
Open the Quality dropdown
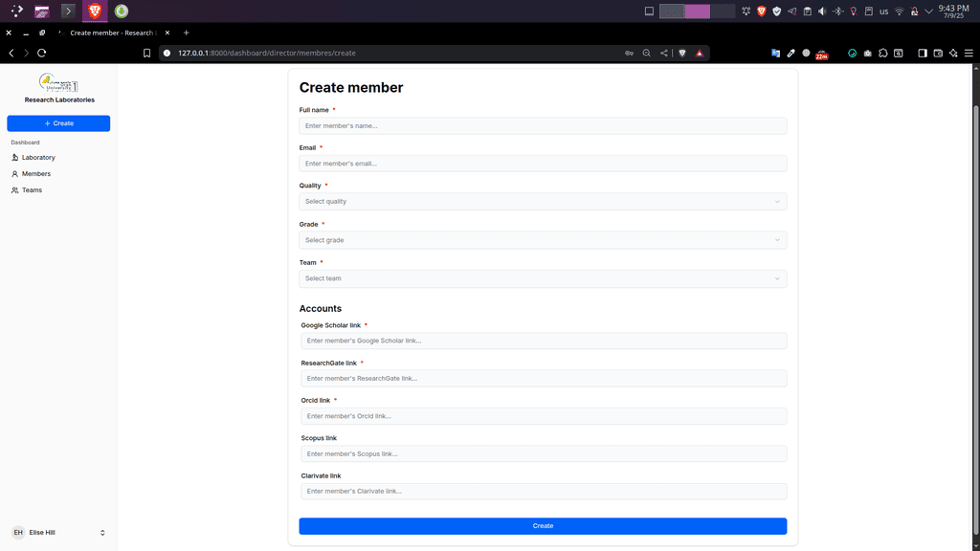point(543,201)
